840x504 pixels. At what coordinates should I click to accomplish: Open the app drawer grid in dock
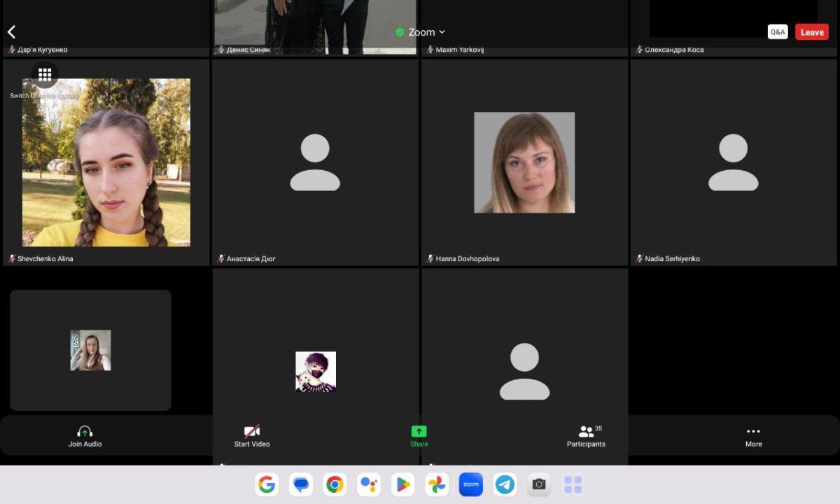[x=573, y=484]
